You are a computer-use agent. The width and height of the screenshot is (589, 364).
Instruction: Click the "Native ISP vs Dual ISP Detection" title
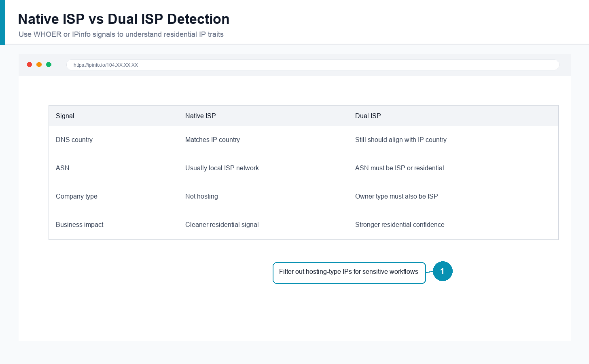pos(124,19)
